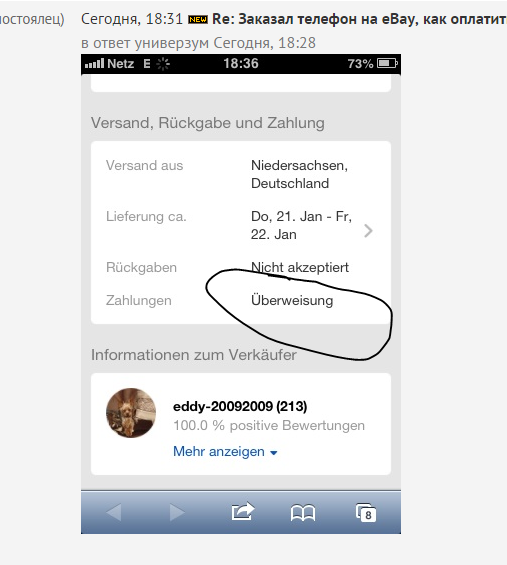Click the Nicht akzeptiert returns value
This screenshot has width=507, height=565.
[x=300, y=267]
